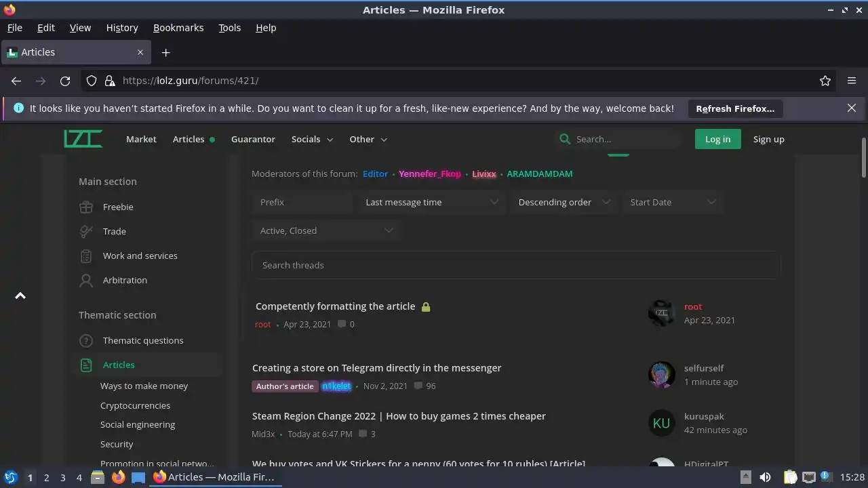Close the Articles tab

pyautogui.click(x=140, y=52)
